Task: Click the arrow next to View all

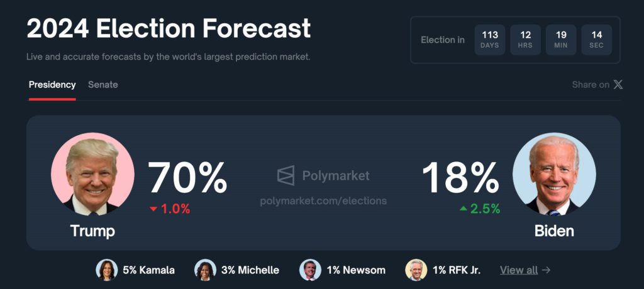Action: pos(546,270)
